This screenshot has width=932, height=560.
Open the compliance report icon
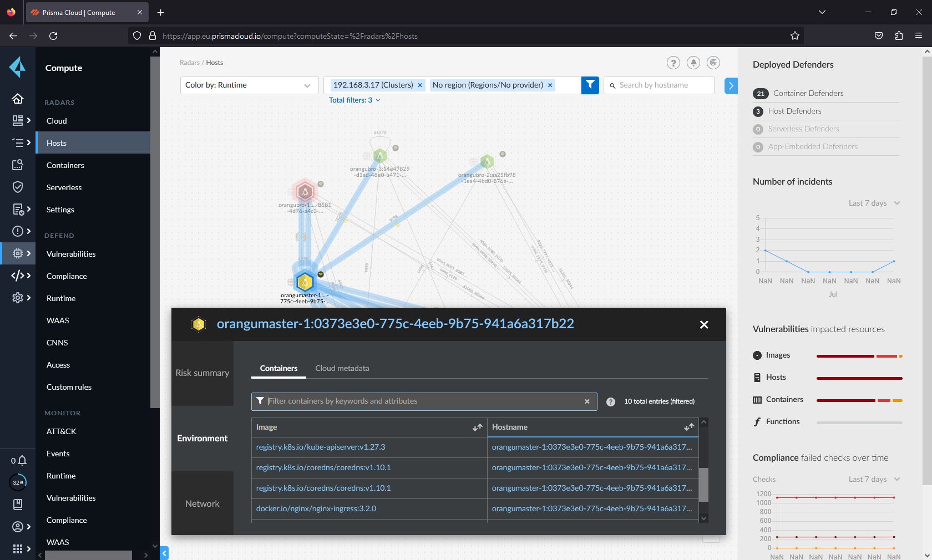18,209
